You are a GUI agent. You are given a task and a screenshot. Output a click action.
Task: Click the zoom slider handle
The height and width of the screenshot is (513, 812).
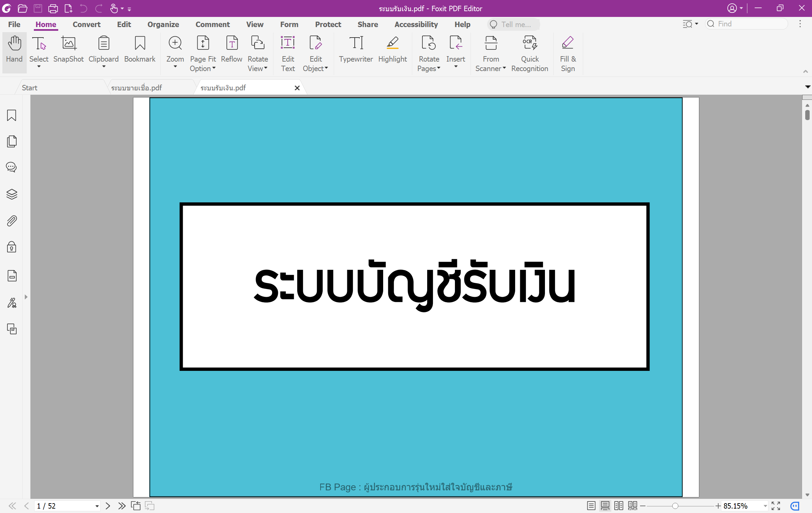[x=675, y=506]
